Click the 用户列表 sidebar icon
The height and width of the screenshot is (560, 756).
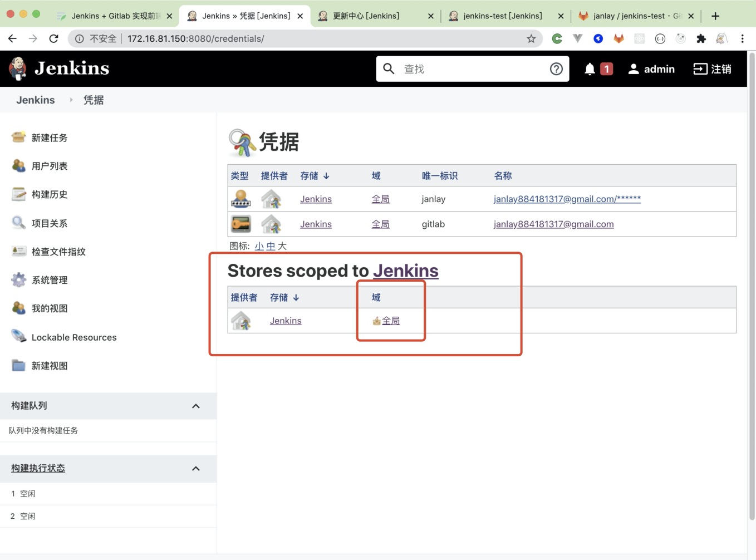[18, 166]
